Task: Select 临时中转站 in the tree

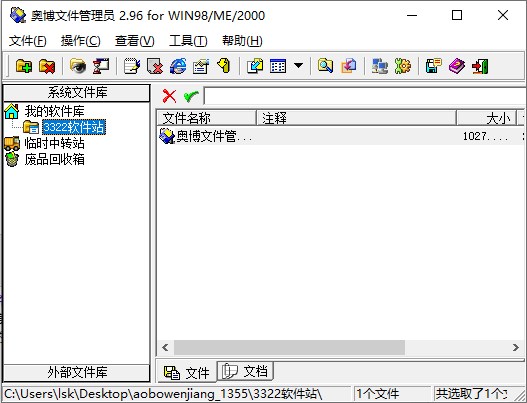Action: (x=54, y=143)
